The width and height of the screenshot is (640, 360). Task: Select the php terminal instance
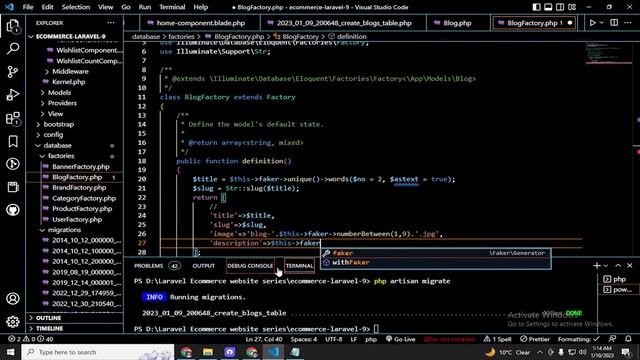pyautogui.click(x=618, y=279)
